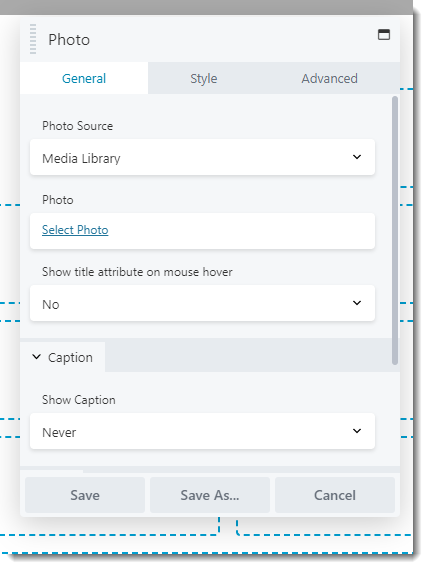Open the Show Caption dropdown
This screenshot has width=428, height=569.
[202, 431]
